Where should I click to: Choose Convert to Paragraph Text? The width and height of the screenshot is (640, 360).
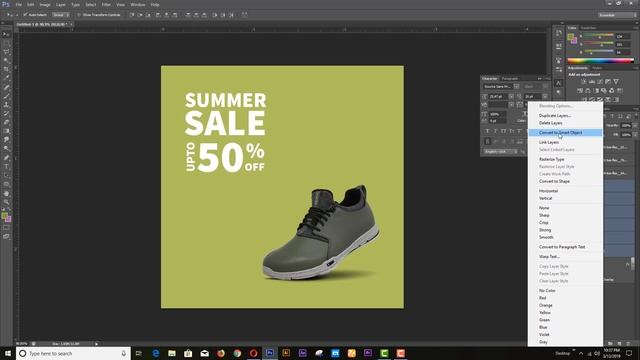[562, 247]
